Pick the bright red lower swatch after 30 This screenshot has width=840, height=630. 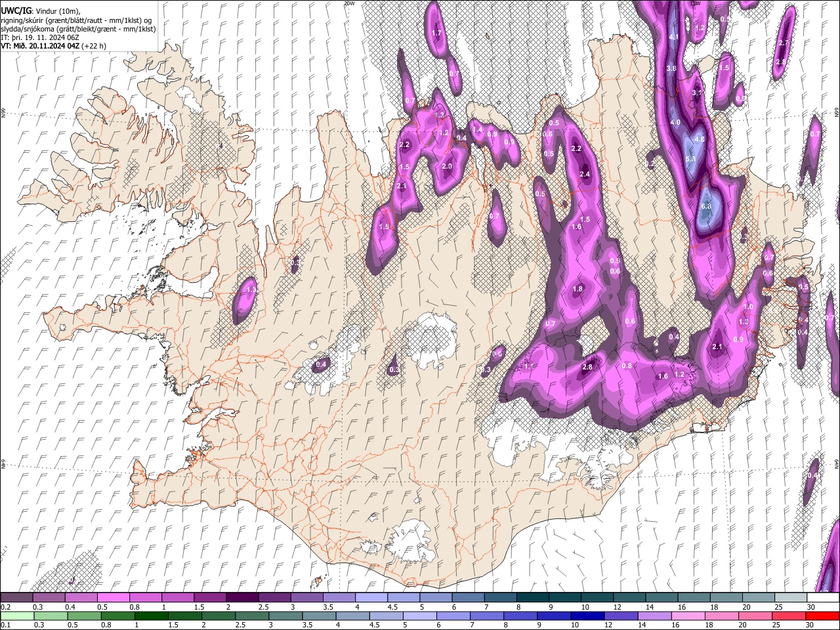click(x=823, y=616)
